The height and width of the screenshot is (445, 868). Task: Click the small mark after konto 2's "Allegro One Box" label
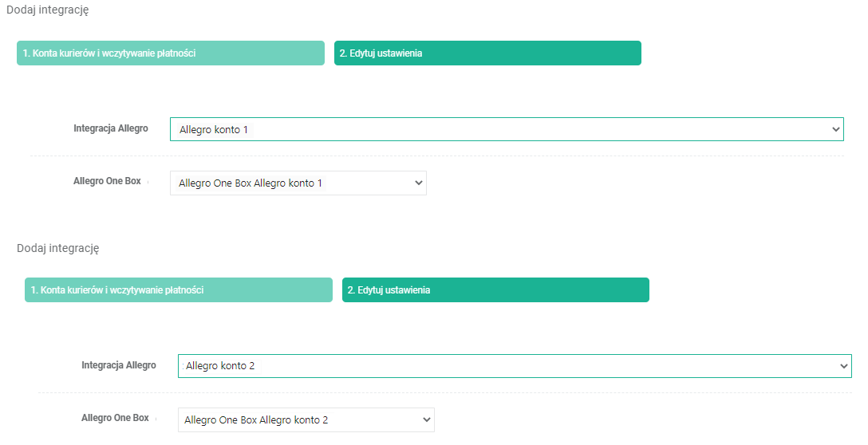157,419
